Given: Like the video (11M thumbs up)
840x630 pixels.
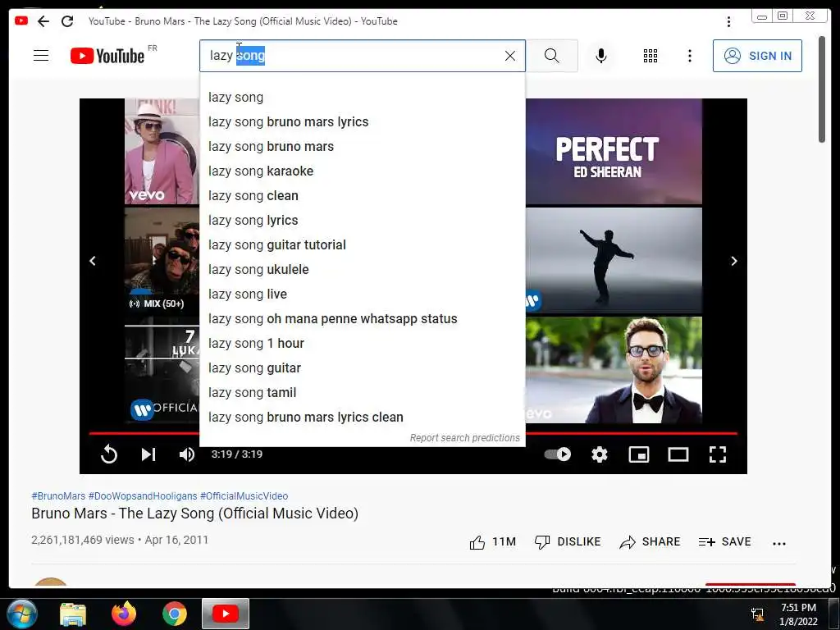Looking at the screenshot, I should click(x=492, y=542).
